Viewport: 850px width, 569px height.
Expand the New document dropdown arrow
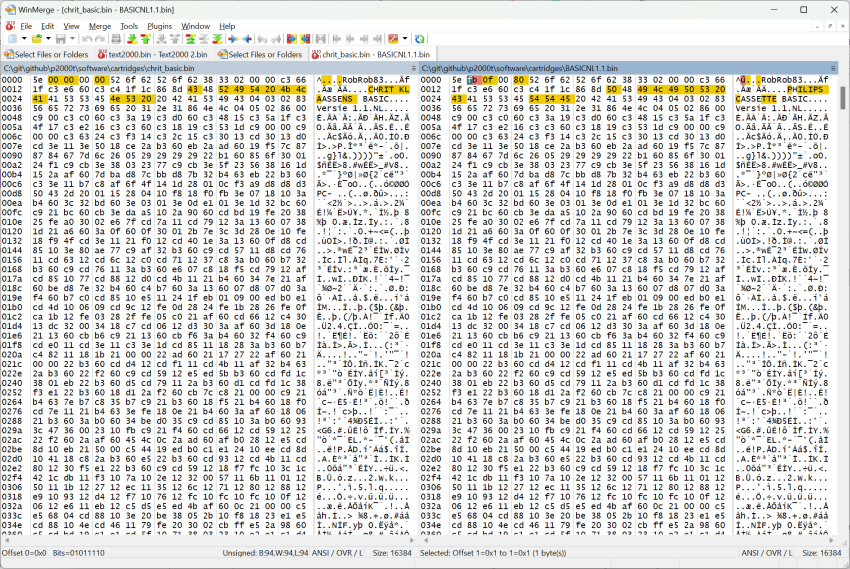24,38
